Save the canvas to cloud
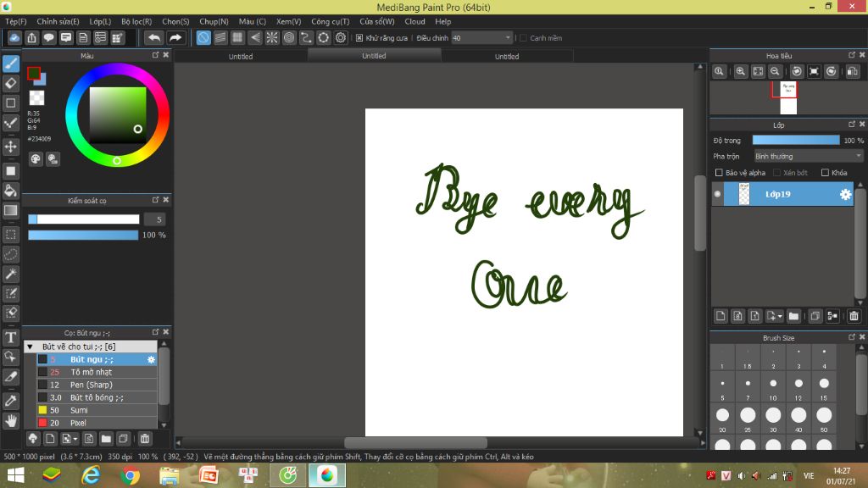868x488 pixels. tap(14, 37)
